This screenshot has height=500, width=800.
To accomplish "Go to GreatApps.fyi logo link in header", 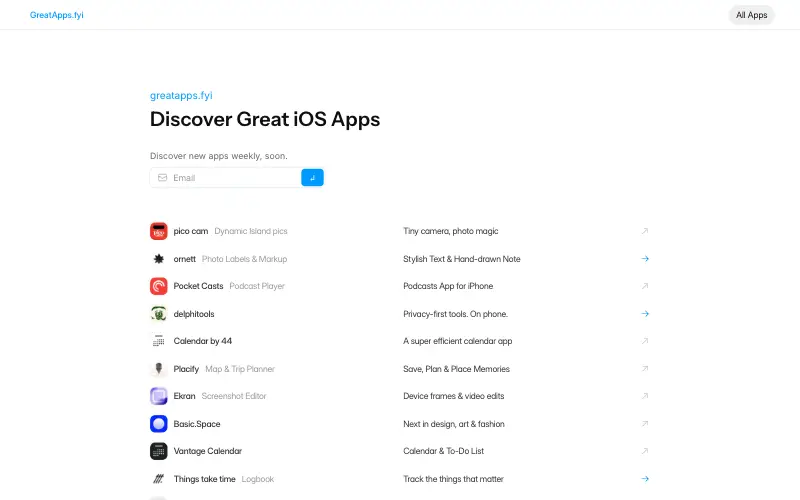I will tap(57, 15).
